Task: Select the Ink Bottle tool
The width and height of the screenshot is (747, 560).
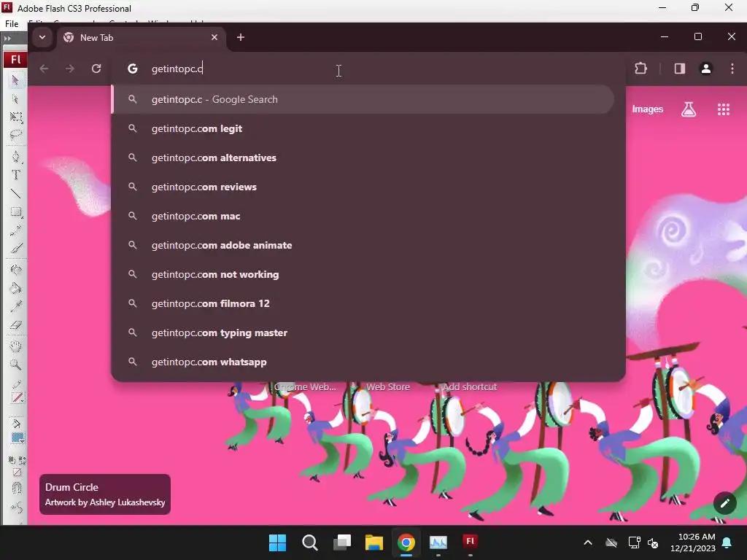Action: pos(15,270)
